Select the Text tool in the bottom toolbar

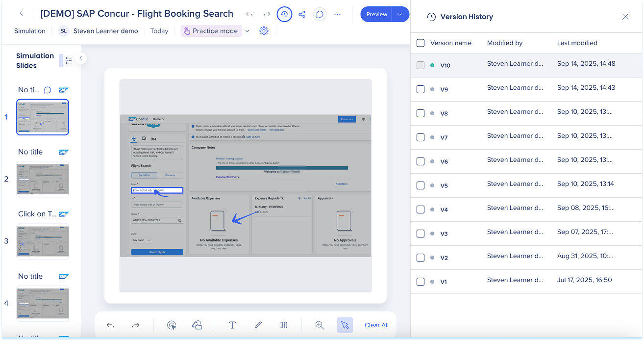point(232,325)
